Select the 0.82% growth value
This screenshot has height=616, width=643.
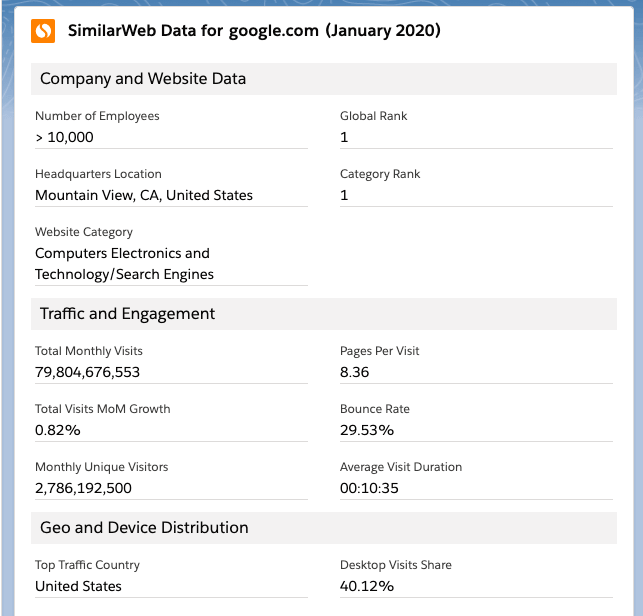(58, 430)
